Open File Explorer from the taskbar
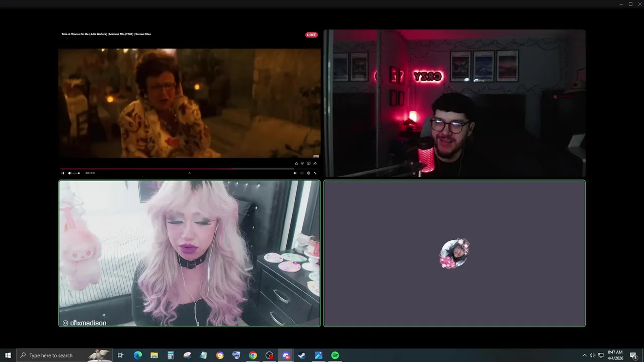This screenshot has width=644, height=362. [x=154, y=355]
